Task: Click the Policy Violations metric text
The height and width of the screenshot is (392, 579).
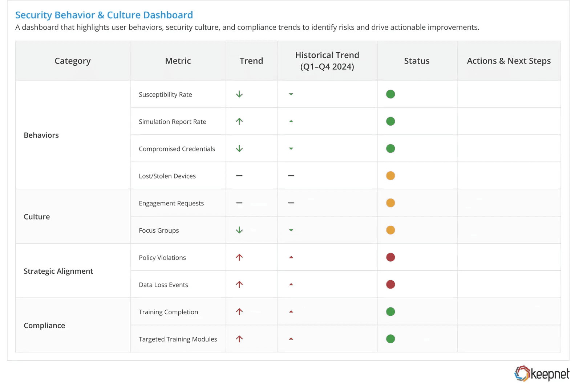Action: pos(162,258)
